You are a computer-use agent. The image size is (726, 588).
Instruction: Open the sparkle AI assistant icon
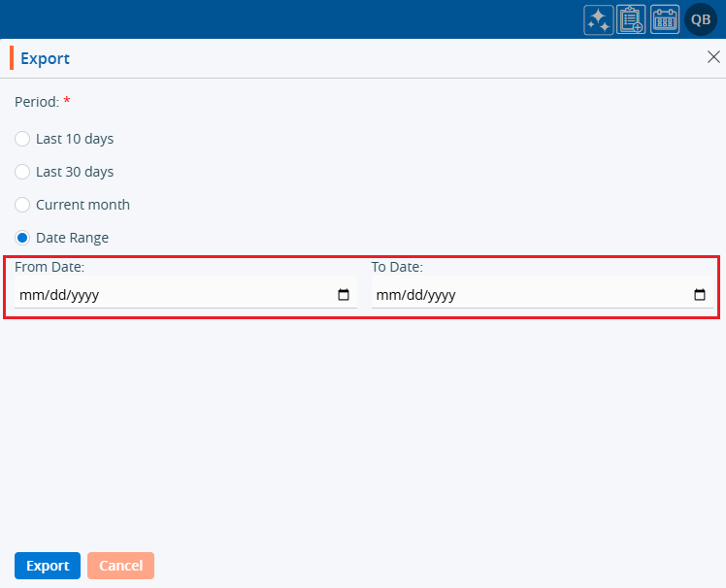[x=598, y=20]
